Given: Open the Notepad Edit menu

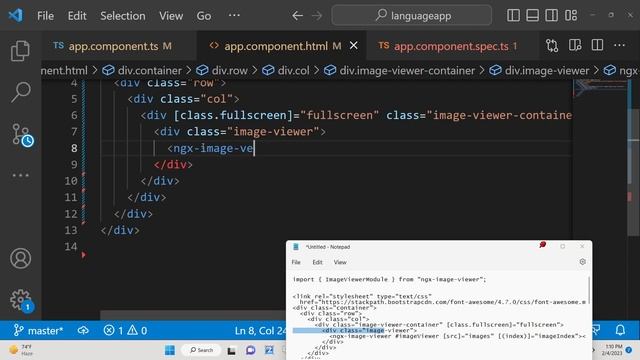Looking at the screenshot, I should [x=318, y=262].
